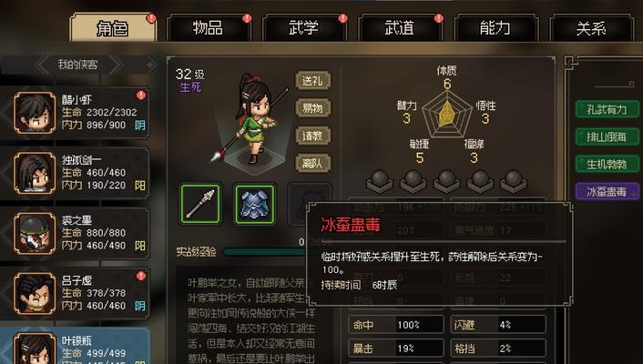The height and width of the screenshot is (364, 643).
Task: Select 叶银瓶 portrait in party list
Action: tap(35, 349)
